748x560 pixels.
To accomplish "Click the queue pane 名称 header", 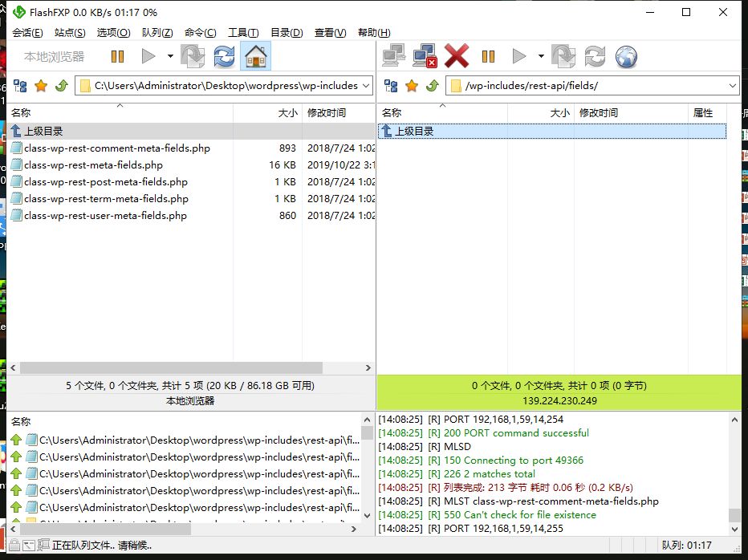I will click(21, 422).
